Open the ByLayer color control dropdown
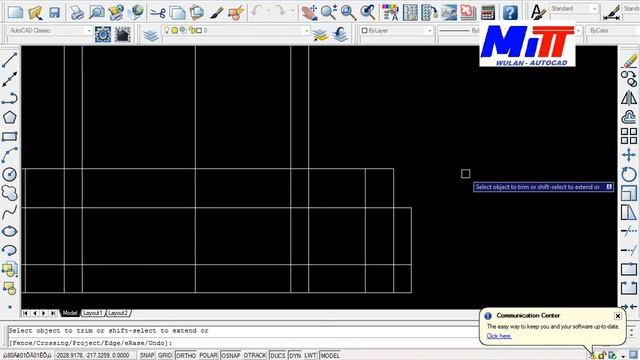This screenshot has width=640, height=360. 429,31
